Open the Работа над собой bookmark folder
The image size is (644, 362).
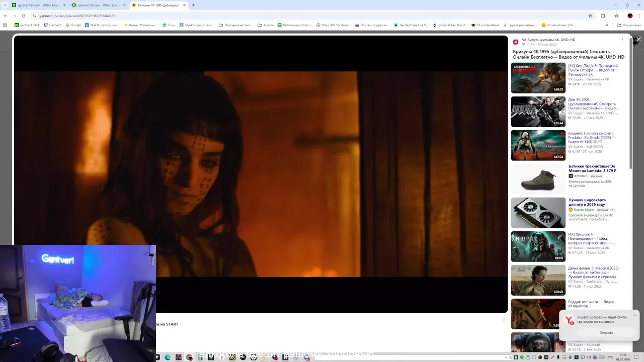295,25
